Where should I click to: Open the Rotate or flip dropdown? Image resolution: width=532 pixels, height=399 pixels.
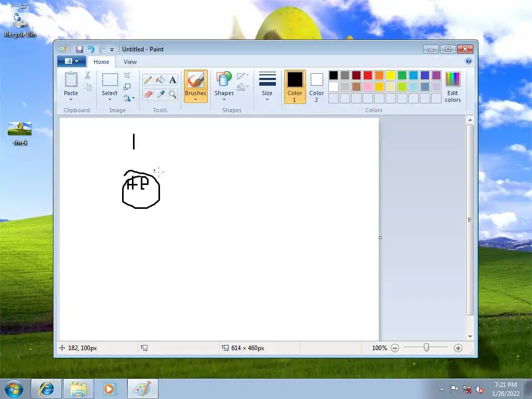click(x=129, y=98)
